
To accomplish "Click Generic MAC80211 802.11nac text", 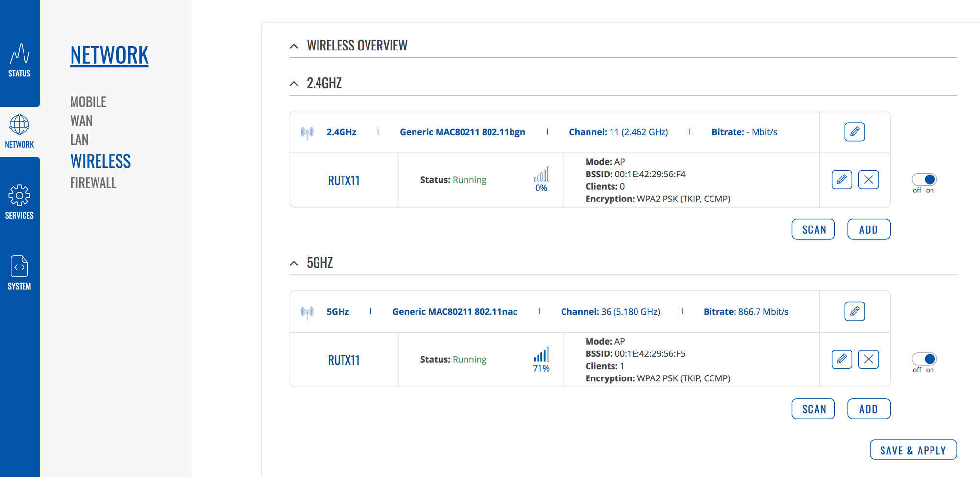I will (455, 312).
